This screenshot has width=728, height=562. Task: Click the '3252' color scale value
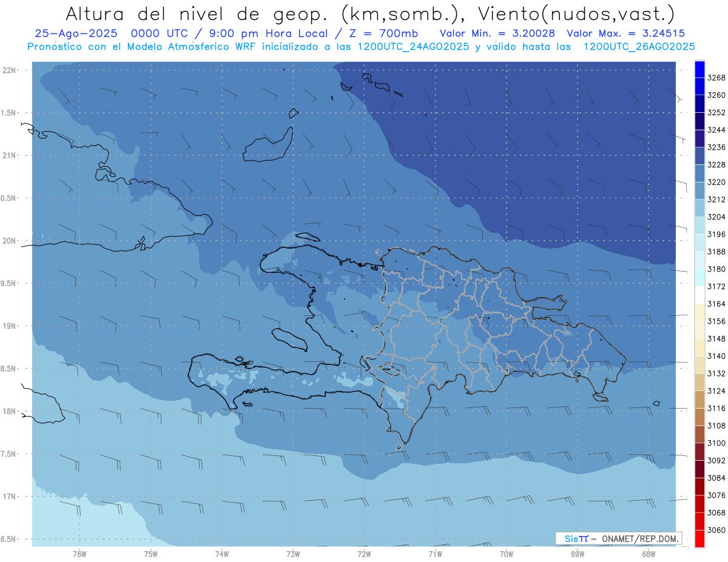[x=716, y=113]
